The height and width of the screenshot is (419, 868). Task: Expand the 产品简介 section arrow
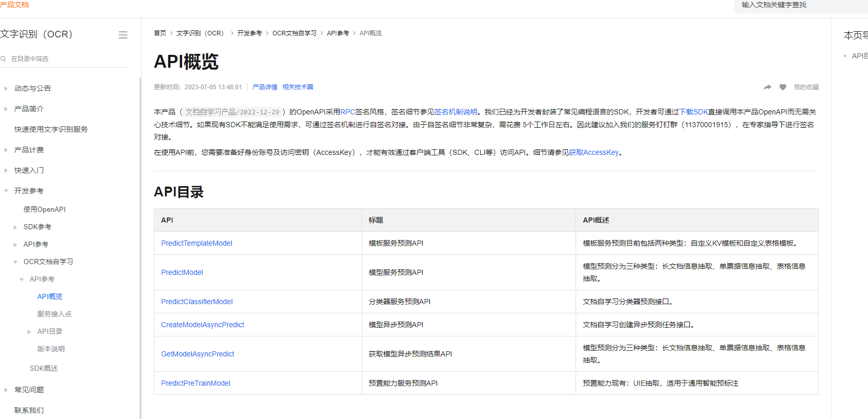pos(6,109)
